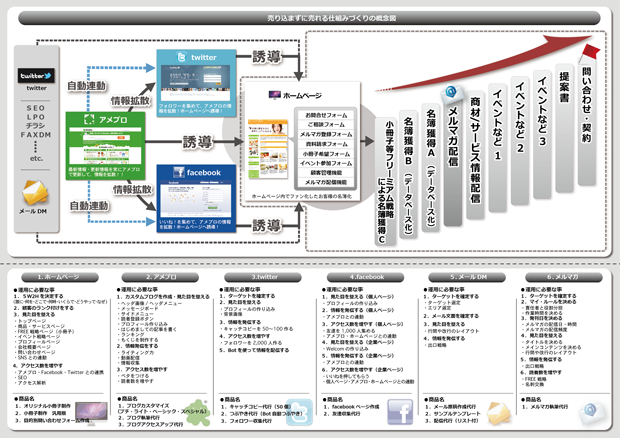Click the twitter bird icon in the 3.twitter section
Viewport: 620px width, 438px height.
click(x=299, y=412)
